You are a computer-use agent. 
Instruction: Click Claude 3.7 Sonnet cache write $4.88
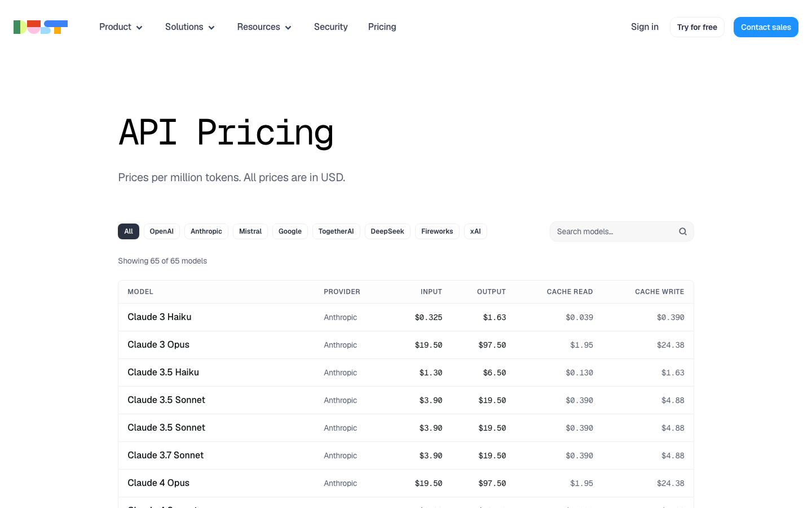point(673,456)
